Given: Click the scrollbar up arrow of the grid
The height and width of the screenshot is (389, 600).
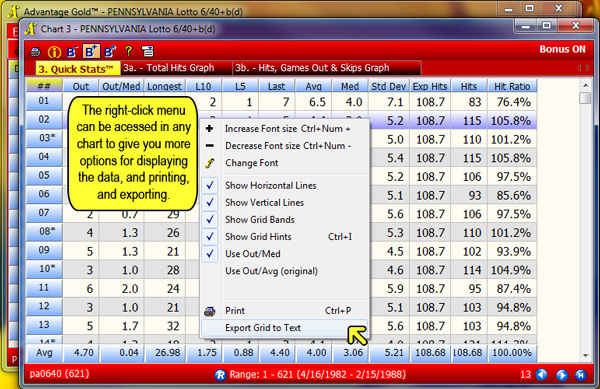Looking at the screenshot, I should pos(585,85).
